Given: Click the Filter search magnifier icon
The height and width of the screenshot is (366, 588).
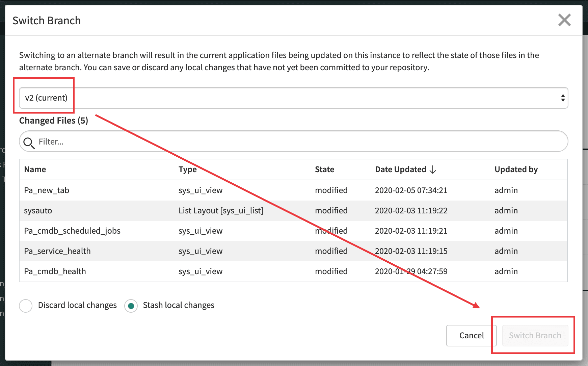Looking at the screenshot, I should 29,143.
